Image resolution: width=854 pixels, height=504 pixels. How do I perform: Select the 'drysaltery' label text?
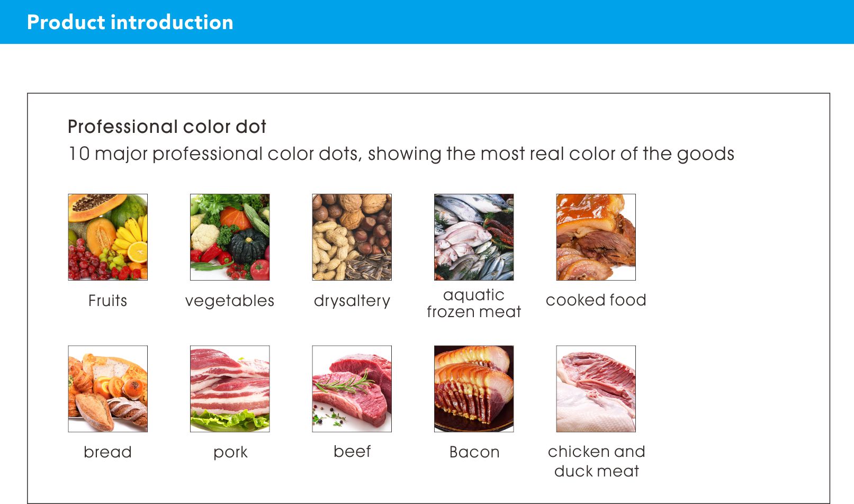[352, 301]
